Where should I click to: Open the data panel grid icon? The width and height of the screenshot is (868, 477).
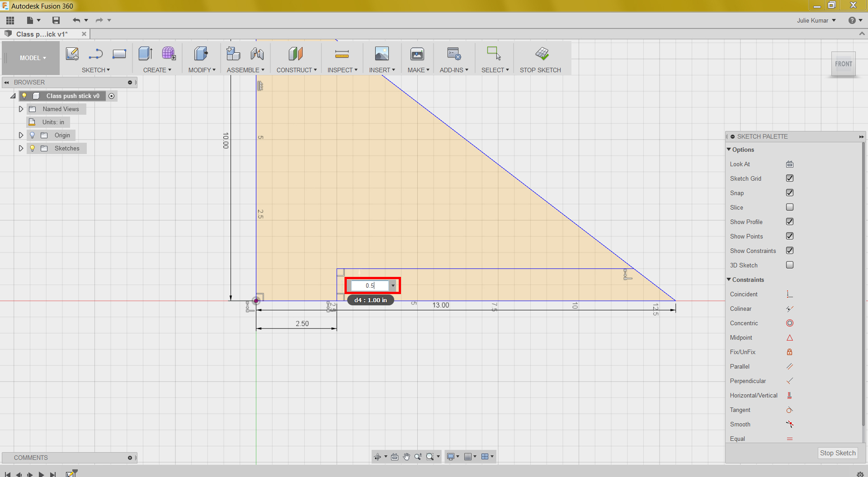[x=10, y=20]
